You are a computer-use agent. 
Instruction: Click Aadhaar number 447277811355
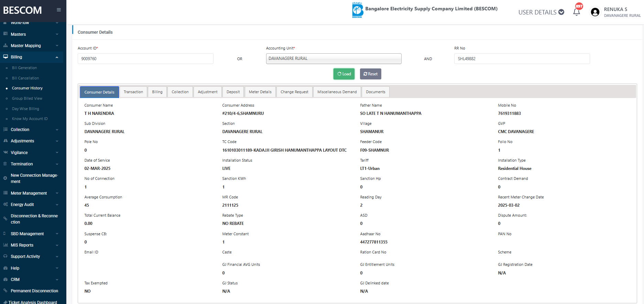pyautogui.click(x=374, y=242)
